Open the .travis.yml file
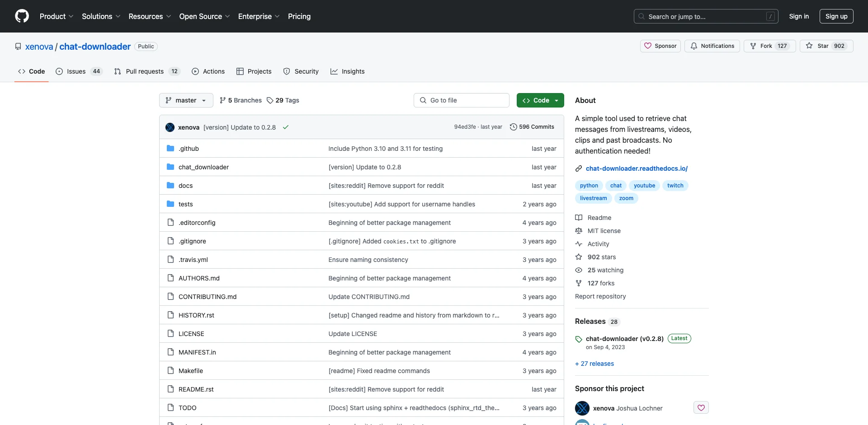 coord(193,260)
